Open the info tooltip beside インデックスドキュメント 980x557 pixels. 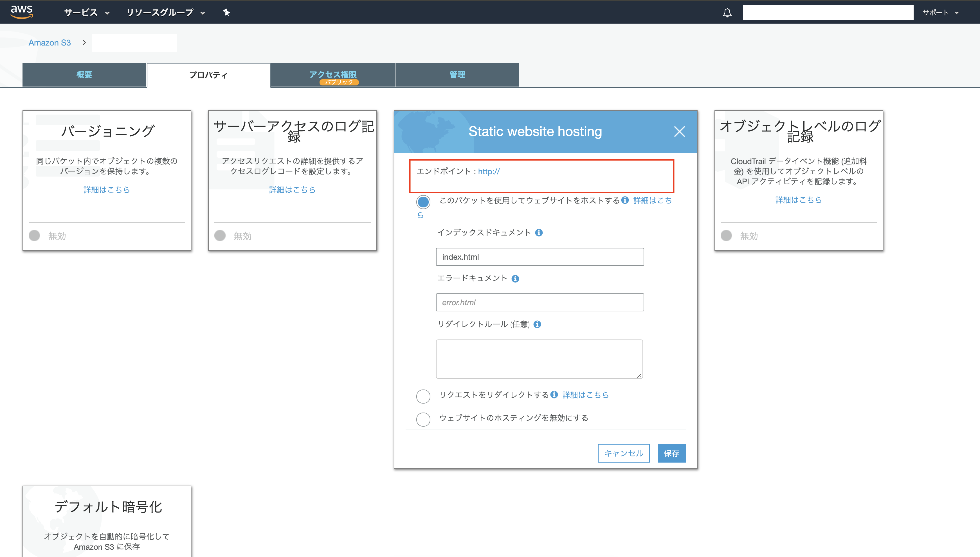(539, 232)
